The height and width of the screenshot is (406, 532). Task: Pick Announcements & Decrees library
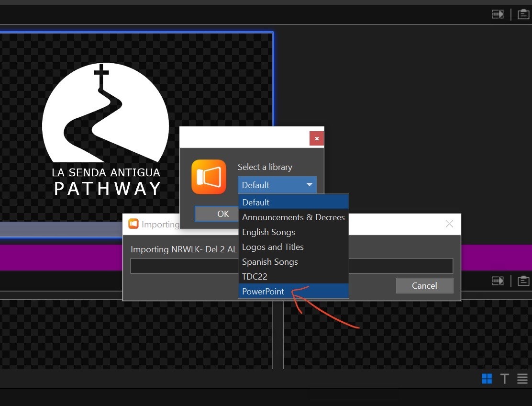293,217
